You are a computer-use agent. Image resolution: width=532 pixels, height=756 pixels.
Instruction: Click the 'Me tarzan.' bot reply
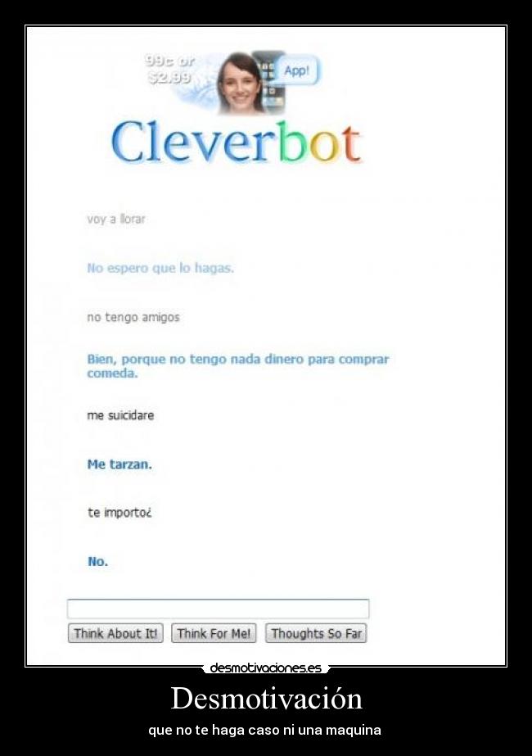pyautogui.click(x=119, y=464)
